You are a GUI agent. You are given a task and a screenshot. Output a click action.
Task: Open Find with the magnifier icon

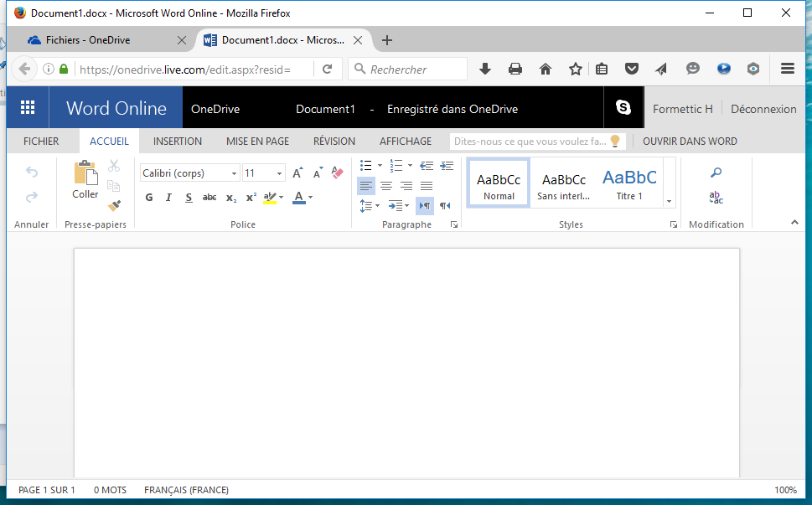click(716, 173)
